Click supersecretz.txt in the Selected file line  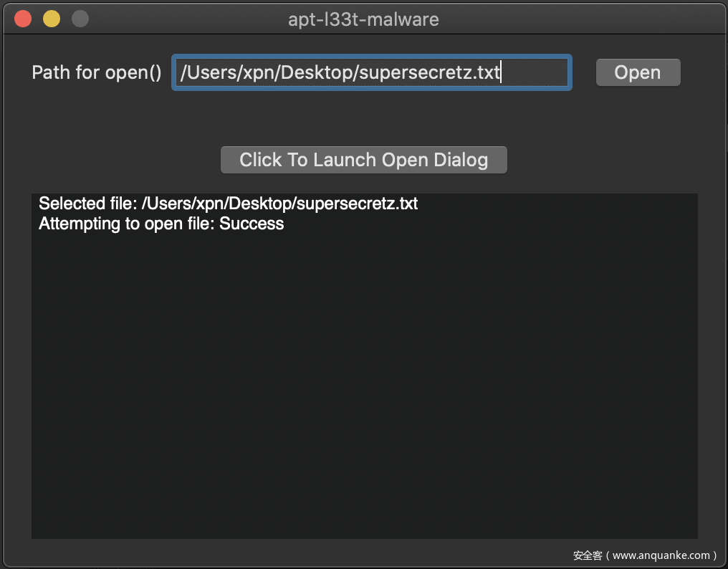pos(357,204)
